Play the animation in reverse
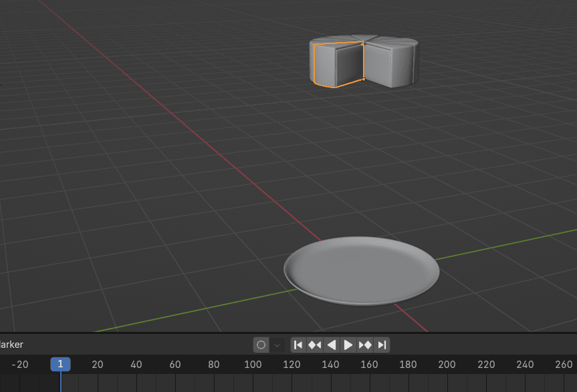Screen dimensions: 577x392 [331, 345]
